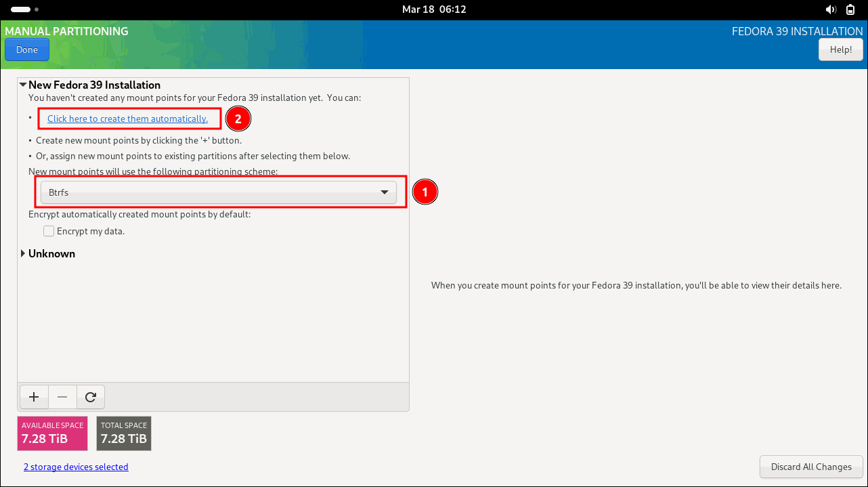Enable the Encrypt my data checkbox
The height and width of the screenshot is (487, 868).
pos(49,231)
